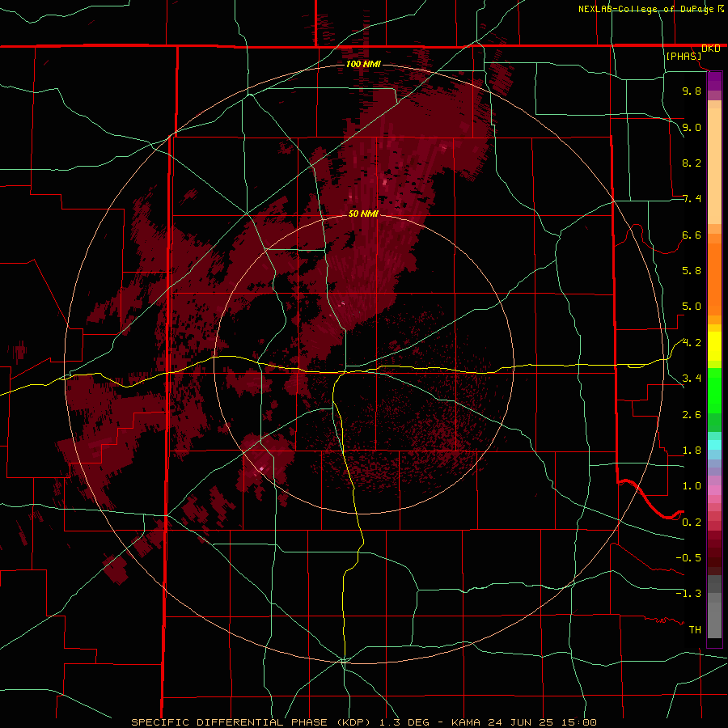Select the 1.0 legend value

[692, 486]
